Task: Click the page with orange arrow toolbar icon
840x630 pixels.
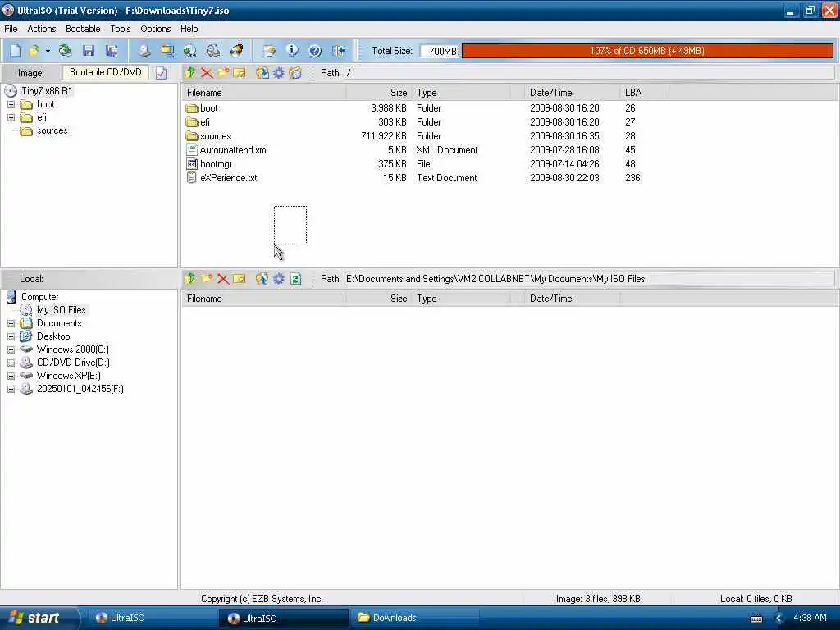Action: tap(269, 51)
